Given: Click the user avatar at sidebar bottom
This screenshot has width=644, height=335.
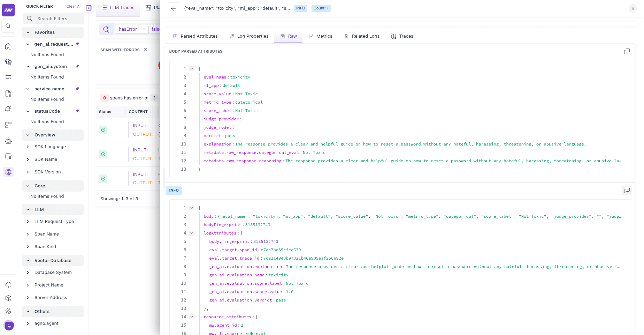Looking at the screenshot, I should pyautogui.click(x=9, y=325).
